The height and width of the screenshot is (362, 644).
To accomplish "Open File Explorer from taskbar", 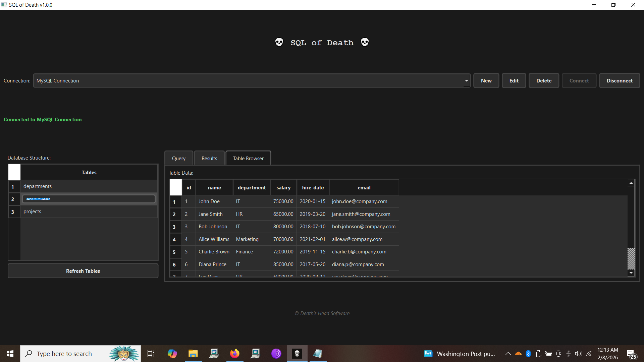I will coord(193,354).
